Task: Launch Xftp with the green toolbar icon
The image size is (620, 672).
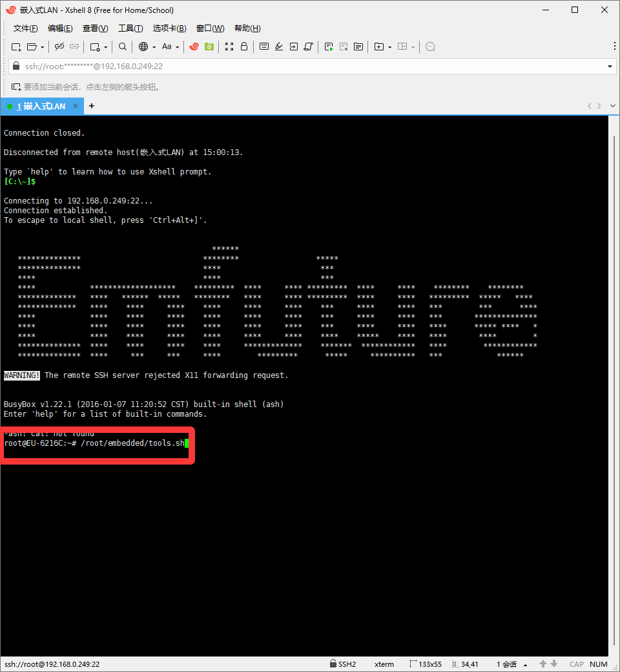Action: point(209,47)
